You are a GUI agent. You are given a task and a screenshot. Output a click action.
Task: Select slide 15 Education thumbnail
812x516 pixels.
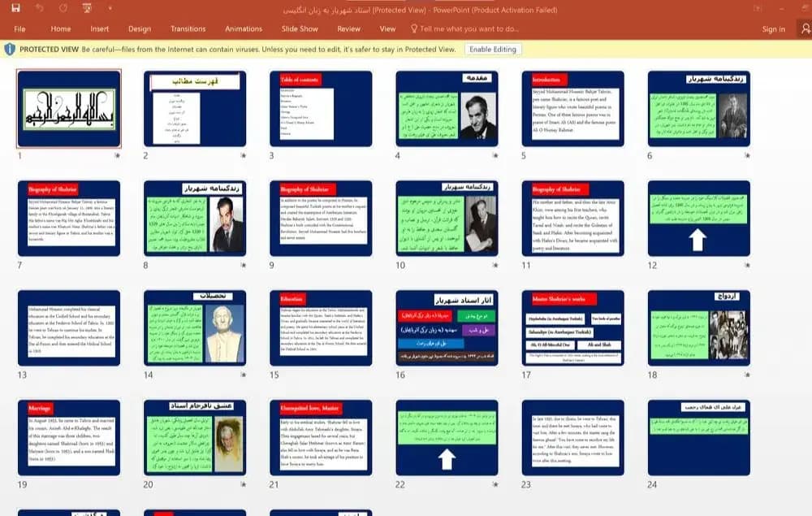(x=321, y=328)
